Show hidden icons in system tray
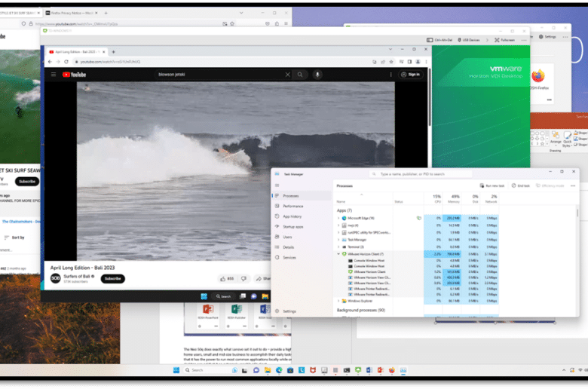This screenshot has width=588, height=389. click(564, 370)
